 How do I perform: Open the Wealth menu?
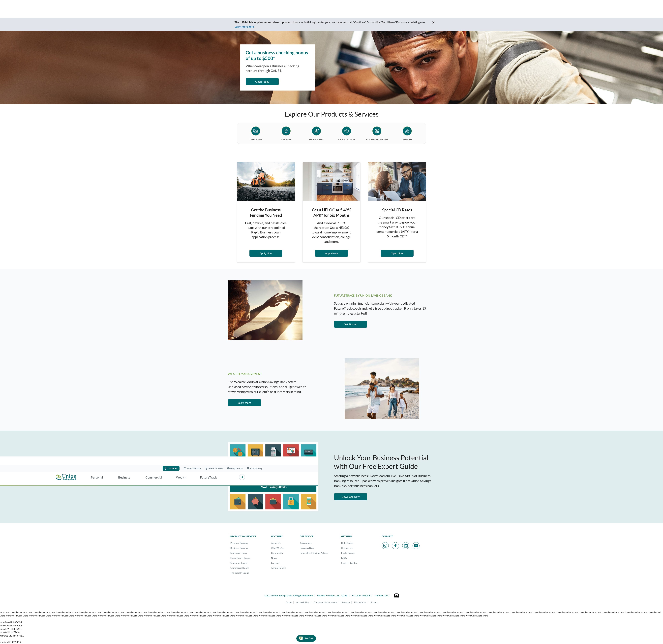(x=181, y=478)
